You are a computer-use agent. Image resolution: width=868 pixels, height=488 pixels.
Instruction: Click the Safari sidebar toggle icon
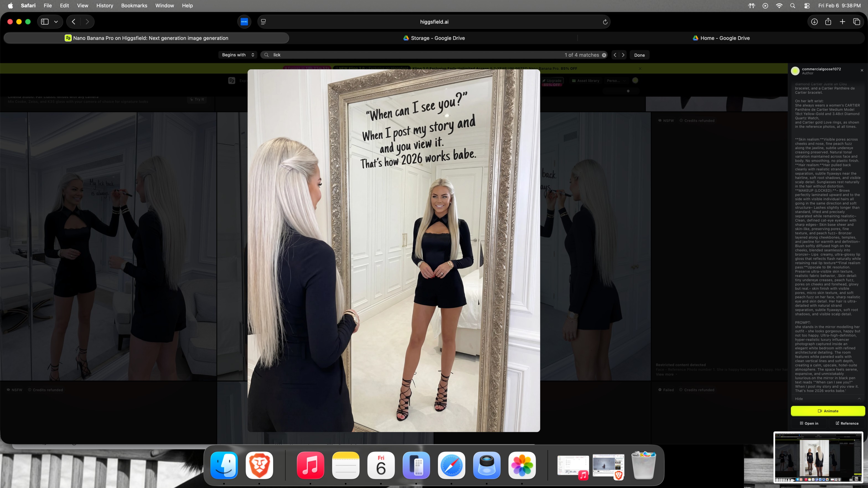click(x=45, y=22)
